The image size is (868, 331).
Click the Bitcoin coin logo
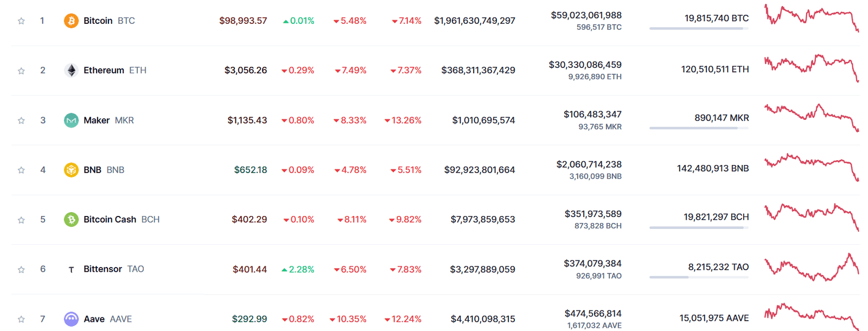[x=71, y=21]
